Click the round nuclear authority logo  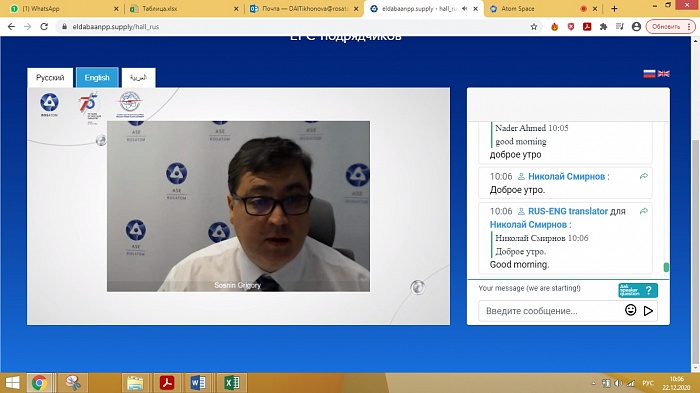tap(130, 105)
